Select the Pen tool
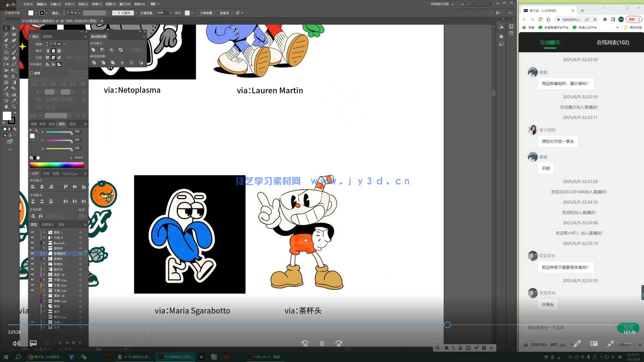 pyautogui.click(x=6, y=40)
